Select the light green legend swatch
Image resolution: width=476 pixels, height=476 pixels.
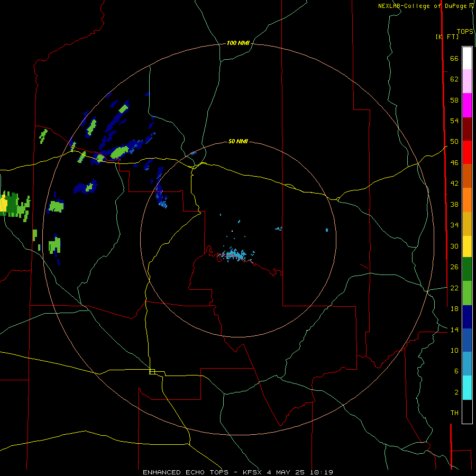(467, 293)
